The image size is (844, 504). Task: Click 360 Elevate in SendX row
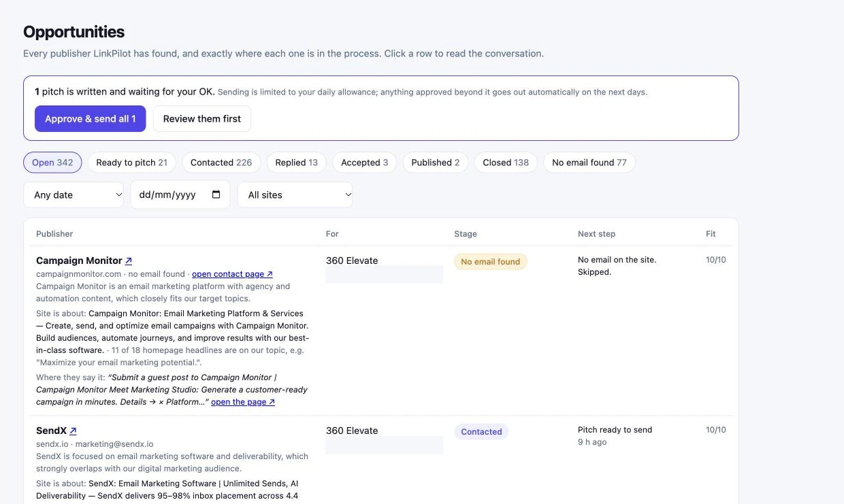click(x=352, y=431)
